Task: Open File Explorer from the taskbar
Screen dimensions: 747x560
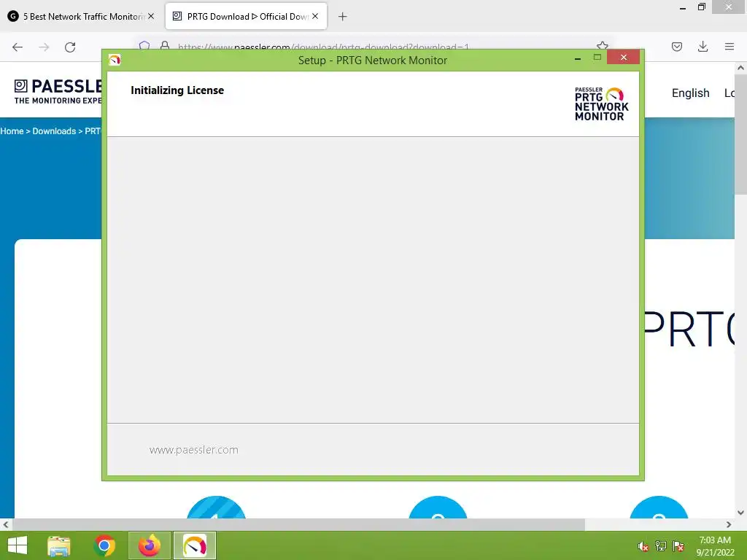Action: coord(59,545)
